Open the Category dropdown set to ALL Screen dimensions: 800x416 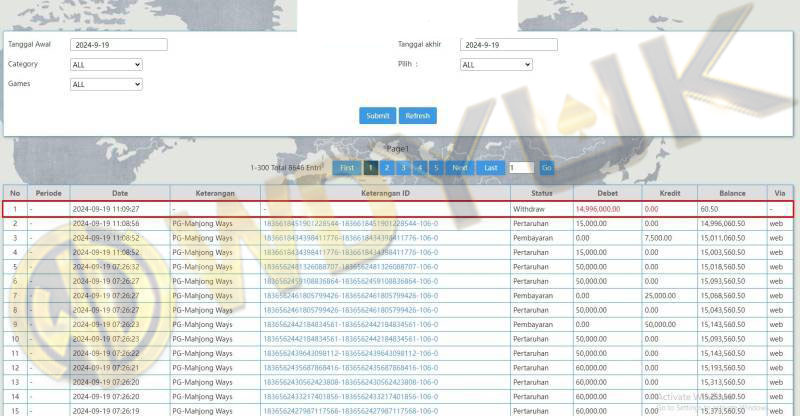pyautogui.click(x=106, y=65)
